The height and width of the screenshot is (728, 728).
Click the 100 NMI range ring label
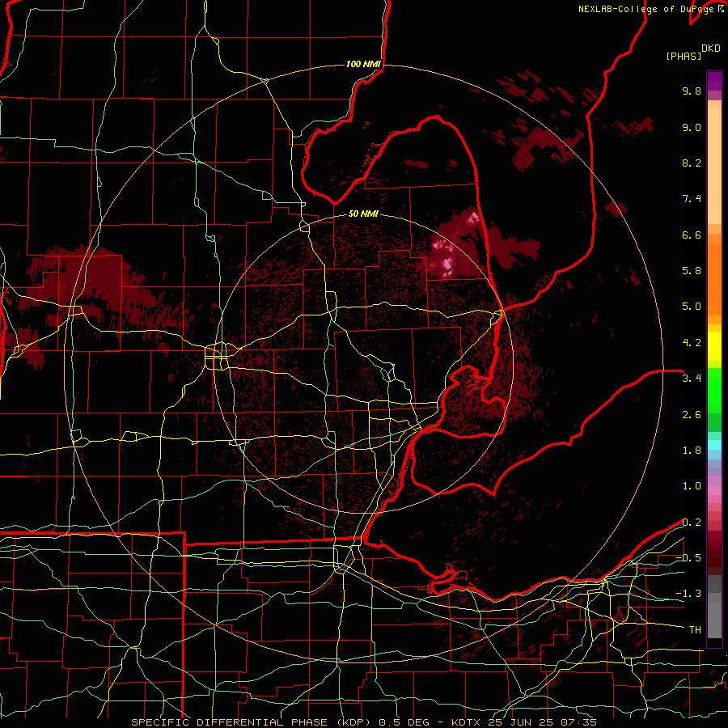[x=363, y=64]
